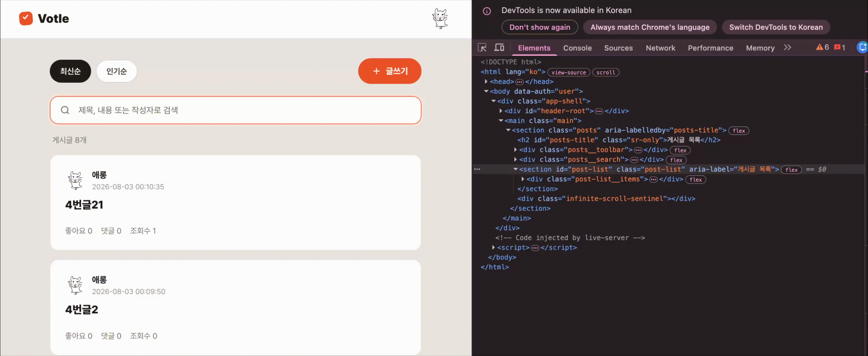Open the errors count indicator
The width and height of the screenshot is (868, 356).
click(839, 47)
